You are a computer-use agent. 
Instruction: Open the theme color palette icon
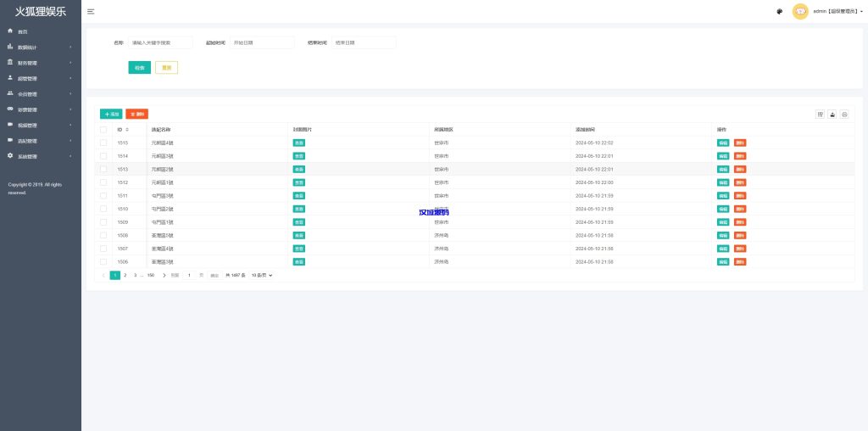point(779,11)
